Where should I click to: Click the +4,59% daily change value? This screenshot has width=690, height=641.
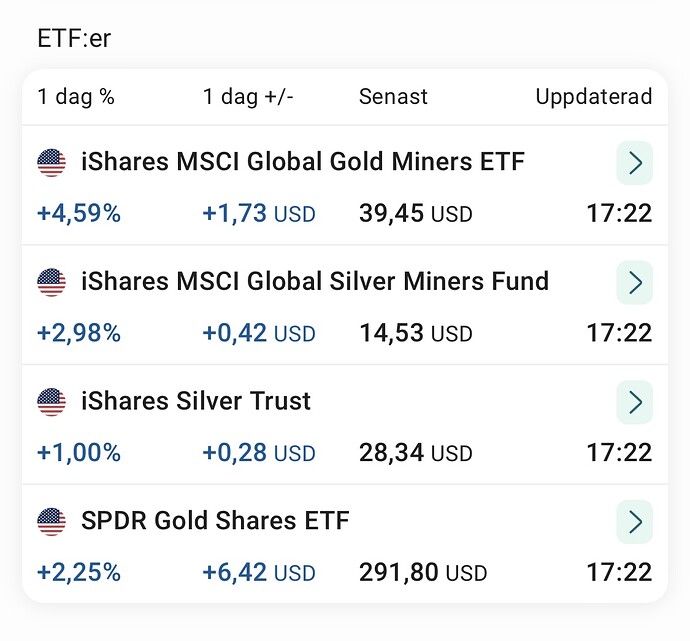tap(79, 213)
